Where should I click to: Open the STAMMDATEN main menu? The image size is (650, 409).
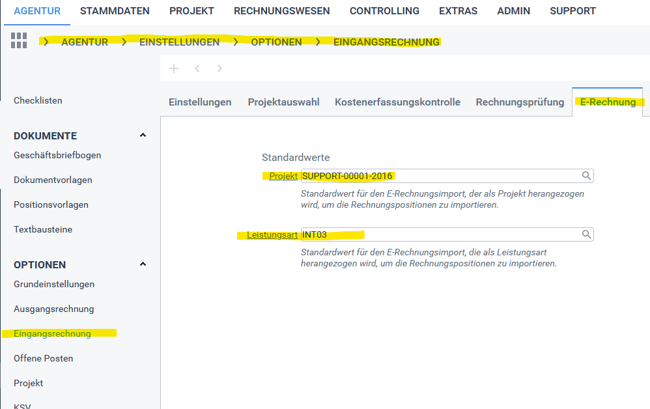coord(114,11)
